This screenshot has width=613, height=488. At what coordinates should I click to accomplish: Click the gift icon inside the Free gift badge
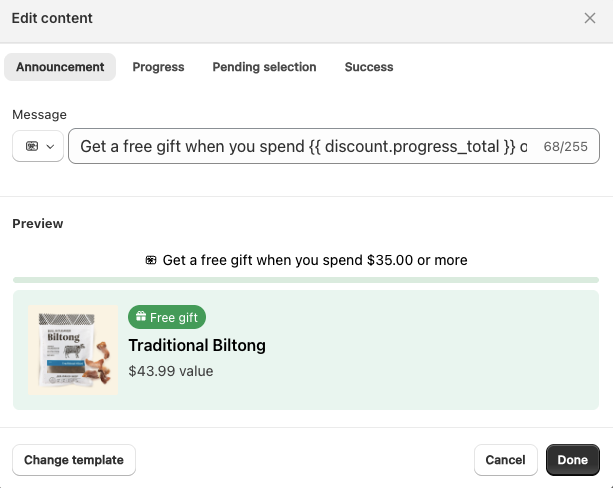(140, 318)
